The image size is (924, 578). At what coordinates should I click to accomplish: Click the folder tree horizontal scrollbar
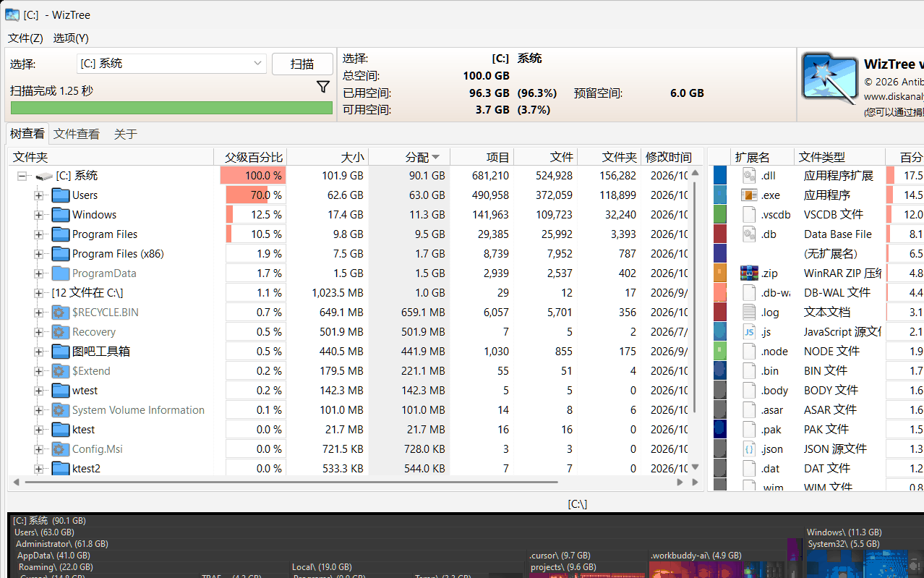click(291, 482)
